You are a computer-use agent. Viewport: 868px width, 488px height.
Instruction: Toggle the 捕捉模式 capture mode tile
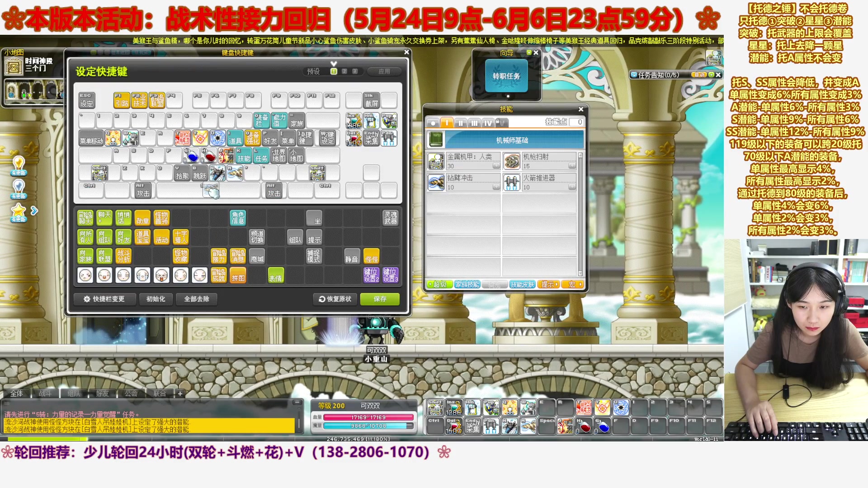tap(314, 256)
